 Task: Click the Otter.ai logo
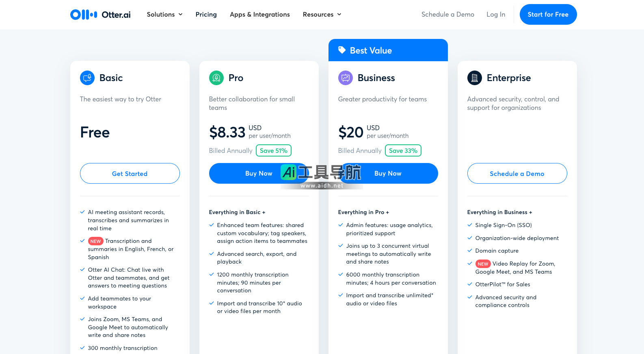click(100, 15)
